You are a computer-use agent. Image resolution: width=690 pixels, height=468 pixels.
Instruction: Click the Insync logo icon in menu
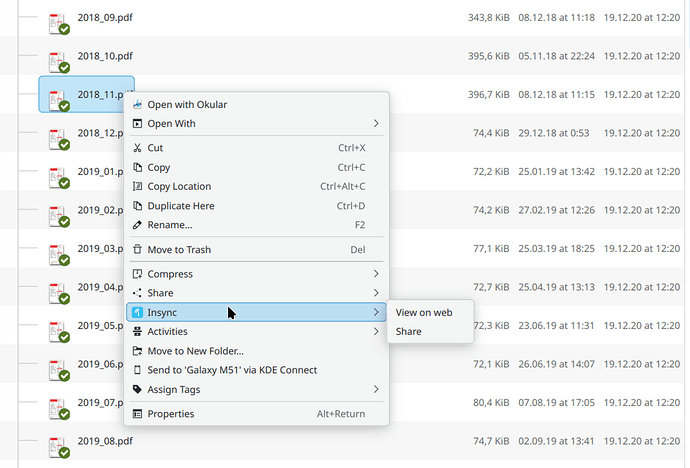137,313
